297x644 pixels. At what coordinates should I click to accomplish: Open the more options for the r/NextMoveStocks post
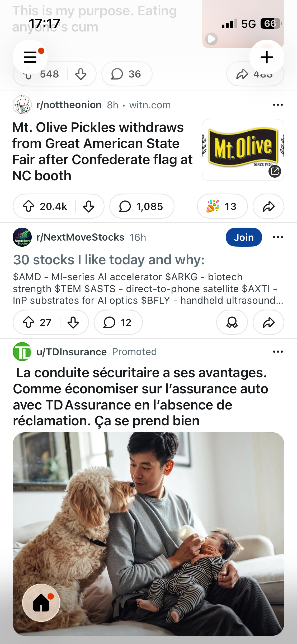pyautogui.click(x=278, y=237)
